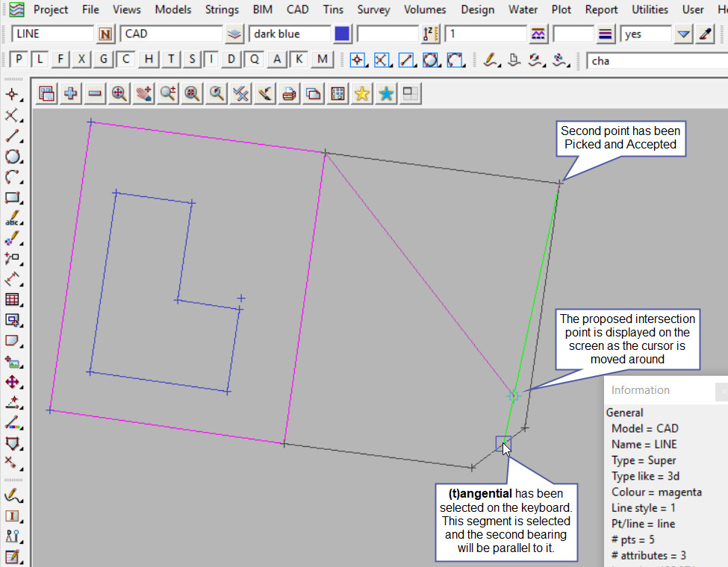The height and width of the screenshot is (567, 728).
Task: Select the two-point line tool in left toolbar
Action: tap(12, 136)
